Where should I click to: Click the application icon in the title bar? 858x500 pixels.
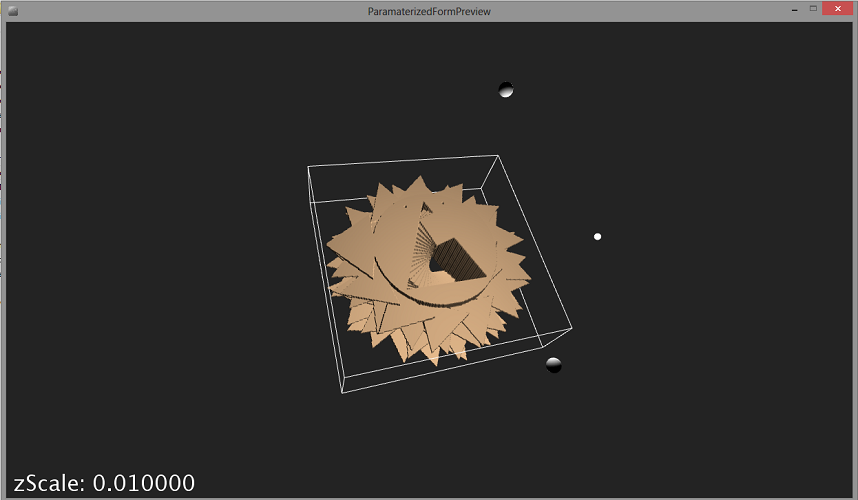[13, 10]
